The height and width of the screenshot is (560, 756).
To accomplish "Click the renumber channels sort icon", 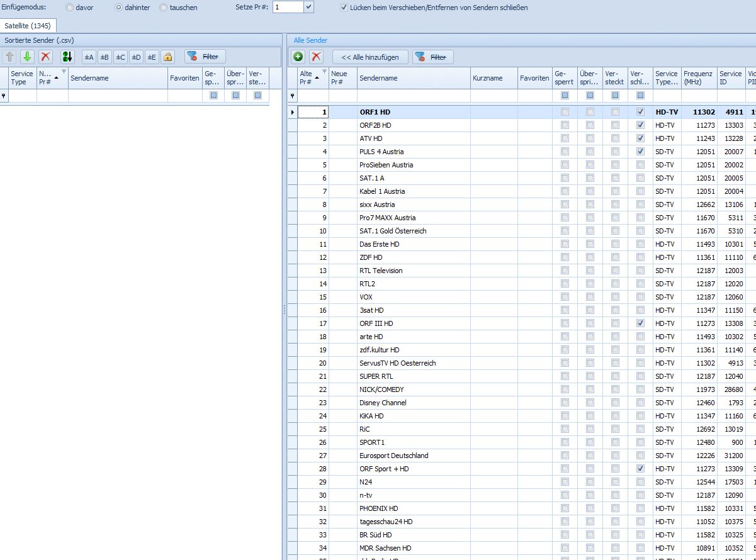I will 67,57.
